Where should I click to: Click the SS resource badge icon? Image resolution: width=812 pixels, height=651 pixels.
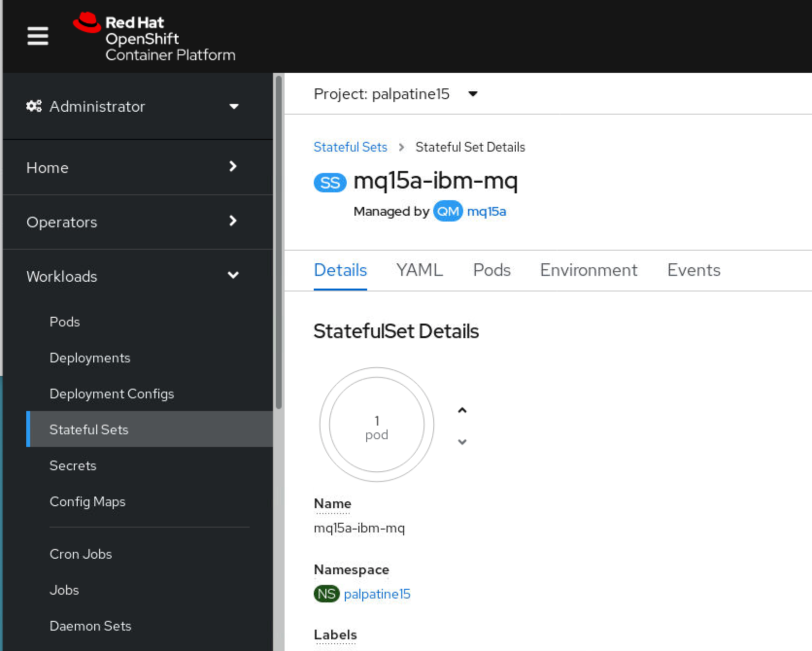point(330,183)
